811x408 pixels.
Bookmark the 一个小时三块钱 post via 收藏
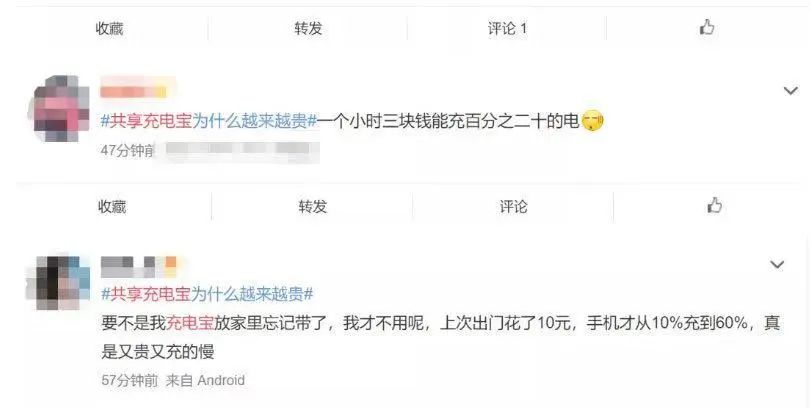coord(112,206)
